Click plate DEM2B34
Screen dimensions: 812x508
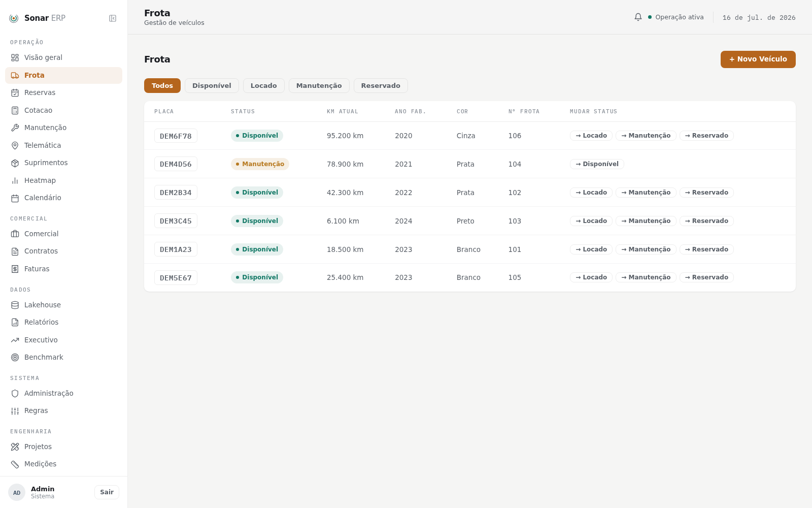[x=176, y=193]
